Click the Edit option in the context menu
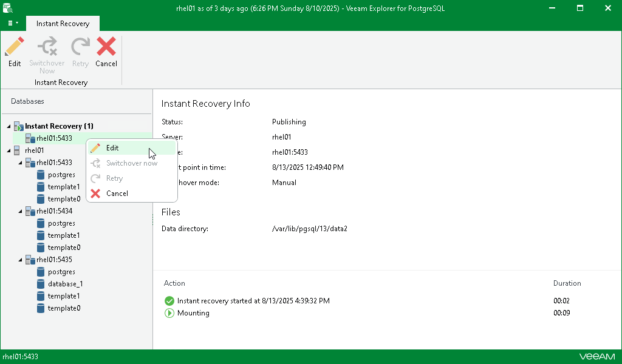Image resolution: width=622 pixels, height=364 pixels. pos(112,147)
